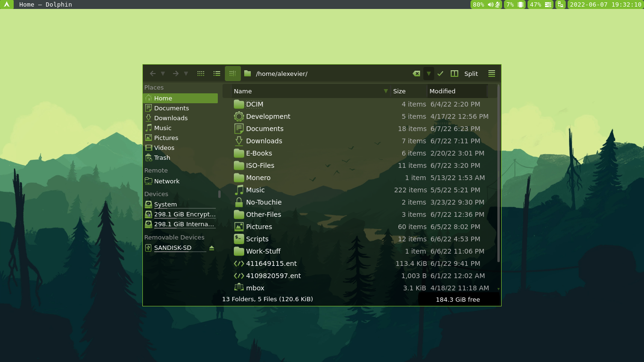Click the Pictures icon in file list

(239, 227)
